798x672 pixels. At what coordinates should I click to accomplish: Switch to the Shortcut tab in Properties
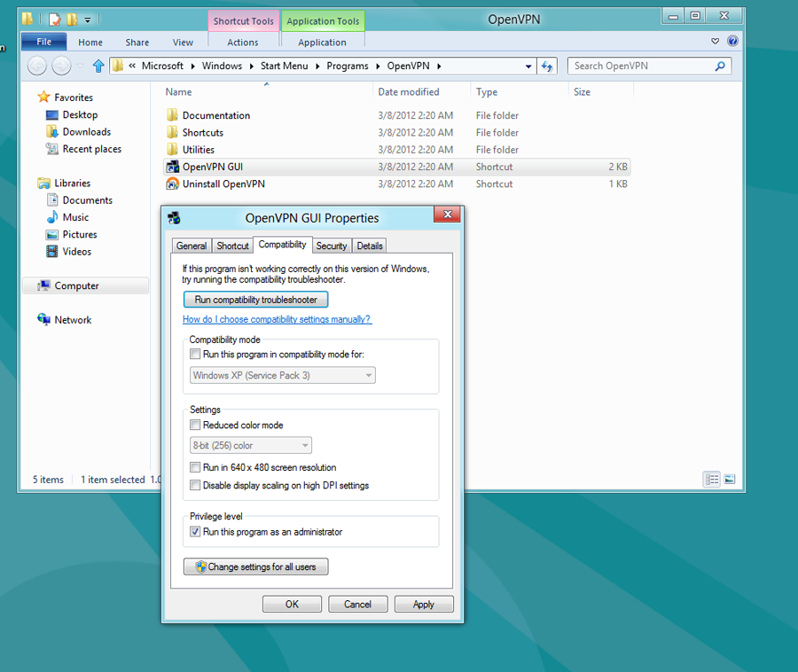[x=232, y=246]
